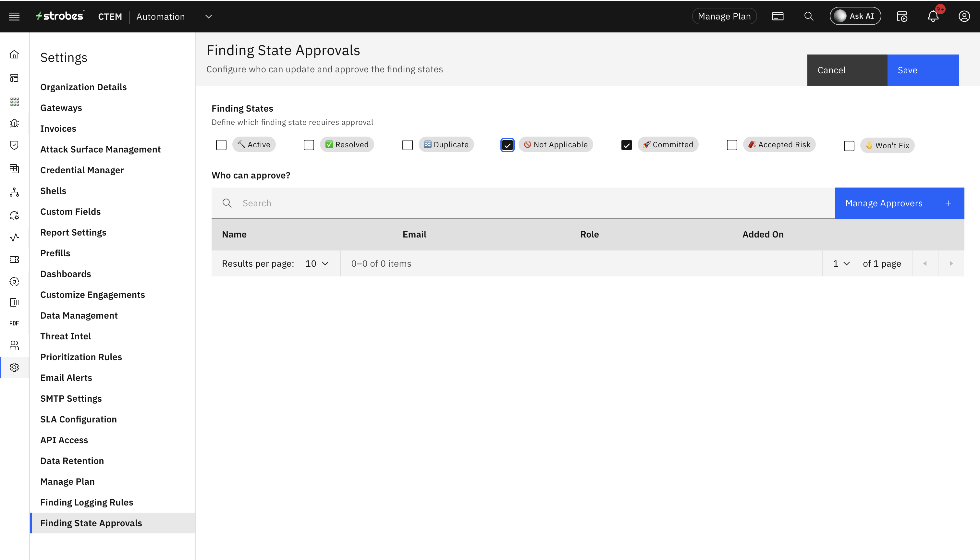Image resolution: width=980 pixels, height=560 pixels.
Task: Open the users sidebar icon
Action: coord(14,345)
